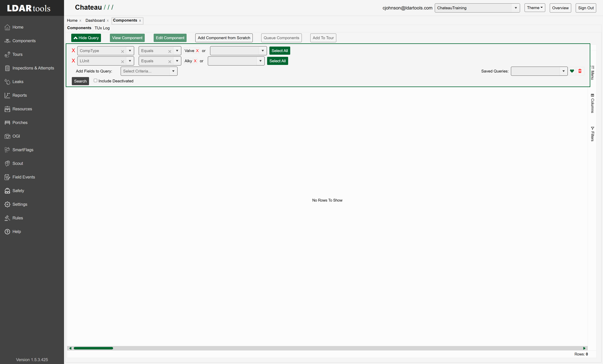603x364 pixels.
Task: Open Rules section
Action: click(x=17, y=218)
